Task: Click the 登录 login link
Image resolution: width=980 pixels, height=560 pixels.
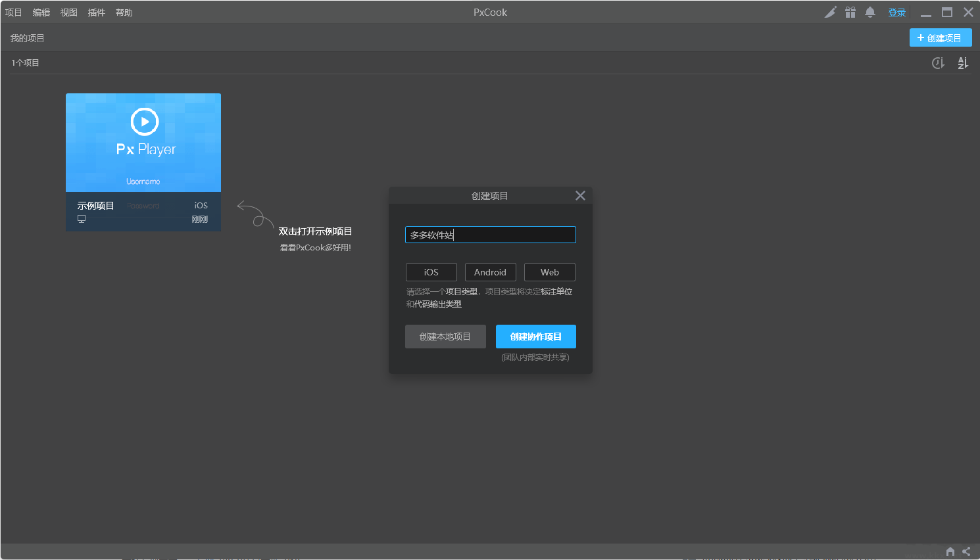Action: coord(897,12)
